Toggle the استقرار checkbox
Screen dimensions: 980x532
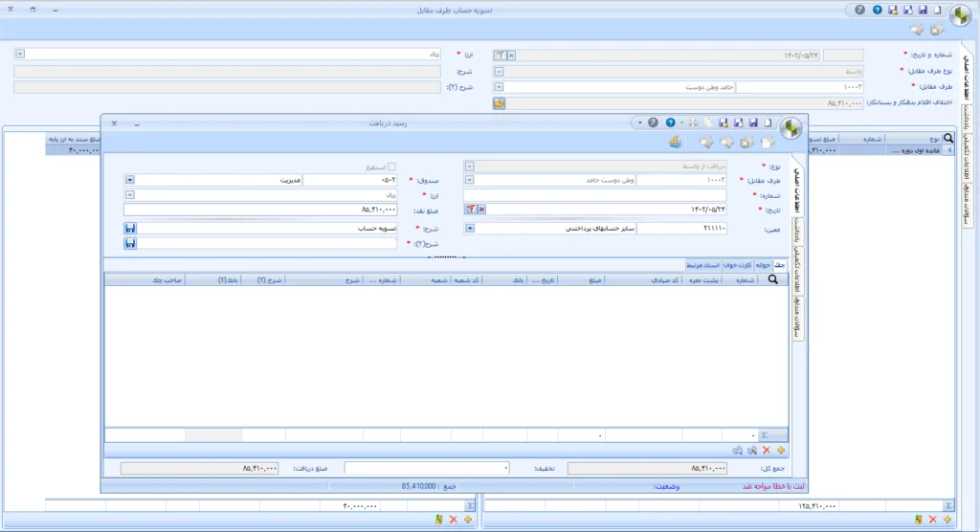(x=391, y=166)
